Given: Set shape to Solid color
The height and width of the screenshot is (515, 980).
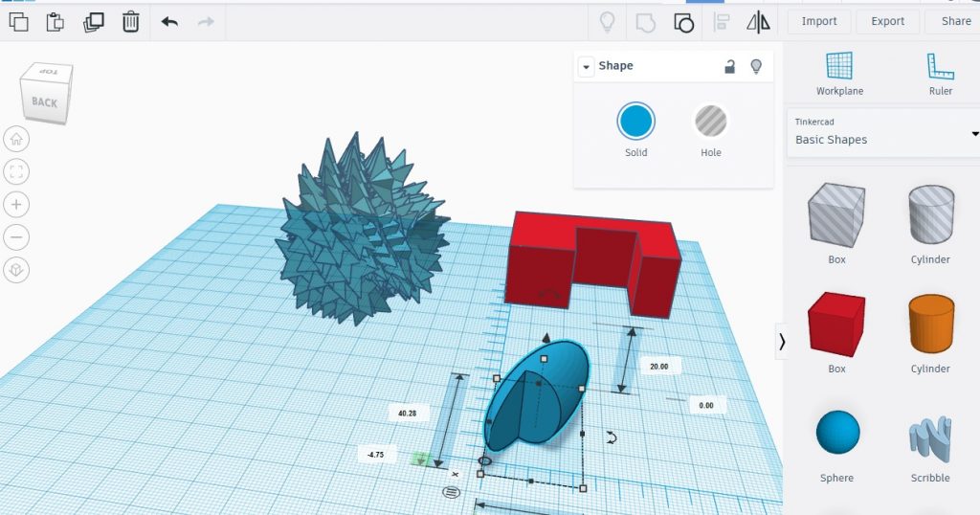Looking at the screenshot, I should pyautogui.click(x=635, y=121).
